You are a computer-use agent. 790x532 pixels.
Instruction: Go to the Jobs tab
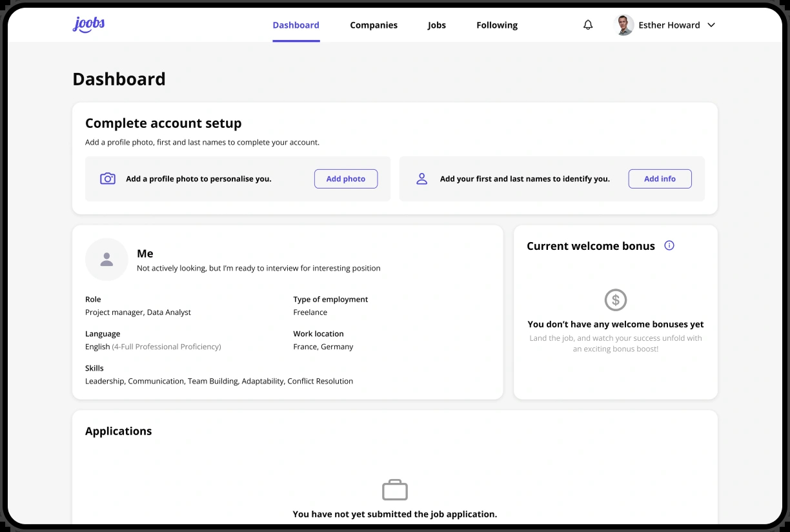pos(437,25)
